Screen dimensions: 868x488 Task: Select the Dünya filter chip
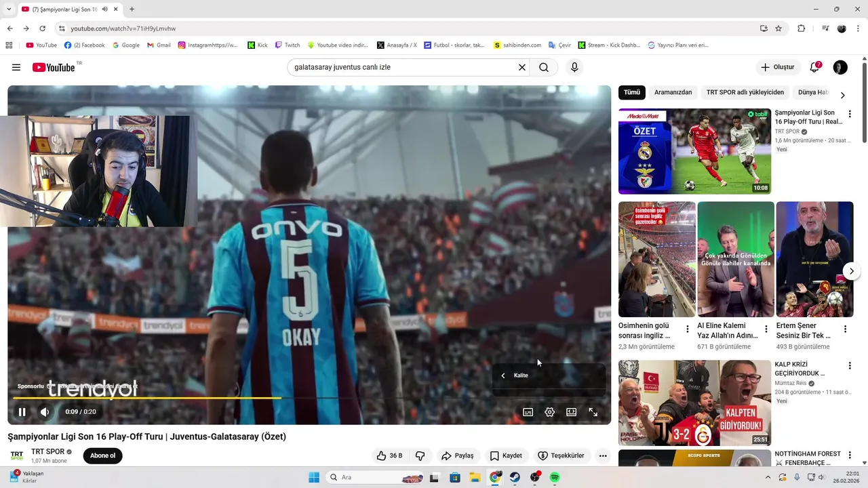812,92
